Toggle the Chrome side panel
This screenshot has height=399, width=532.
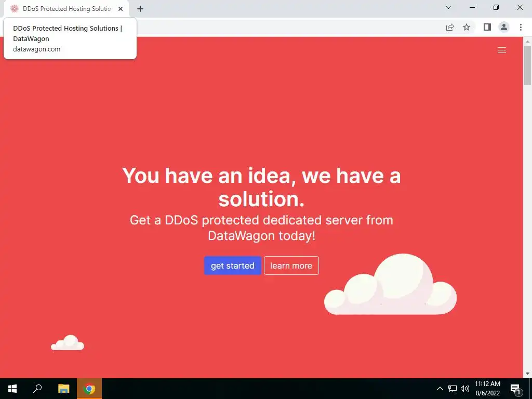click(487, 27)
